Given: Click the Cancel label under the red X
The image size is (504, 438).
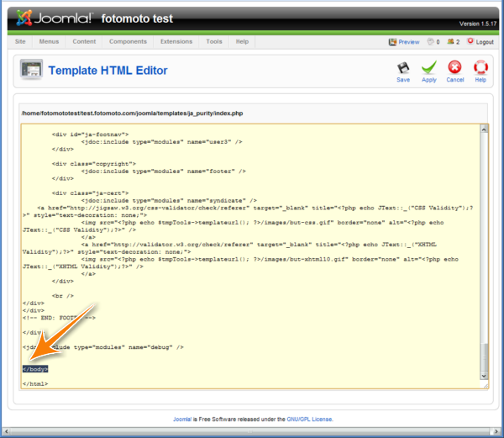Looking at the screenshot, I should (454, 80).
